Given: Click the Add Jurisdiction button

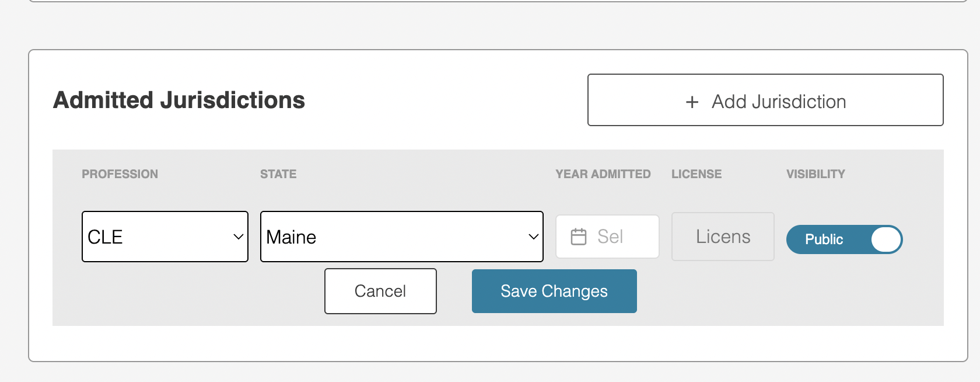Looking at the screenshot, I should click(x=765, y=100).
